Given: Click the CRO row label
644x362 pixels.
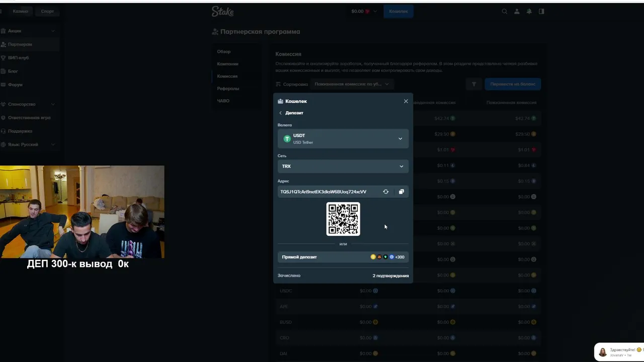Looking at the screenshot, I should [x=284, y=338].
